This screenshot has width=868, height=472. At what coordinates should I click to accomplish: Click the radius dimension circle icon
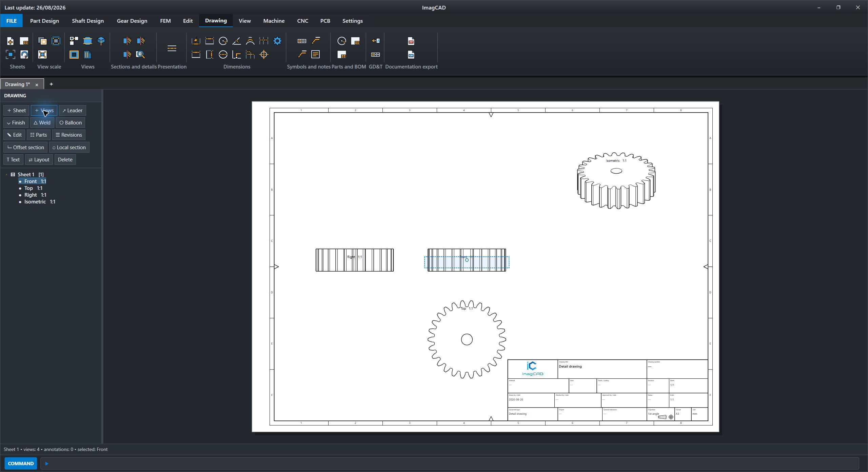tap(223, 41)
